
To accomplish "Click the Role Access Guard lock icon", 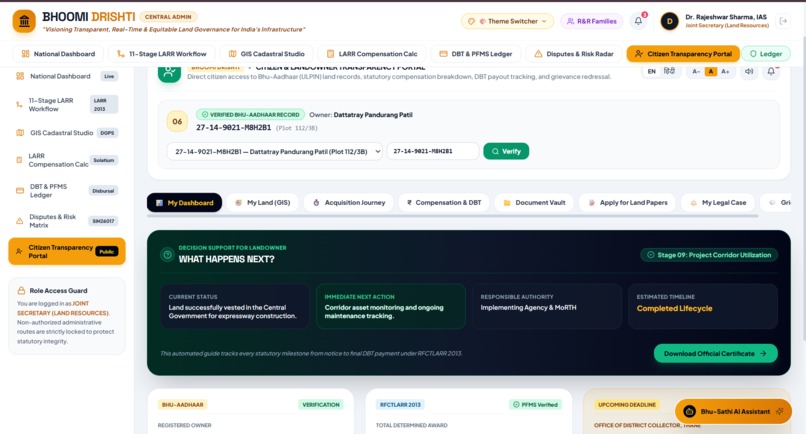I will click(21, 291).
